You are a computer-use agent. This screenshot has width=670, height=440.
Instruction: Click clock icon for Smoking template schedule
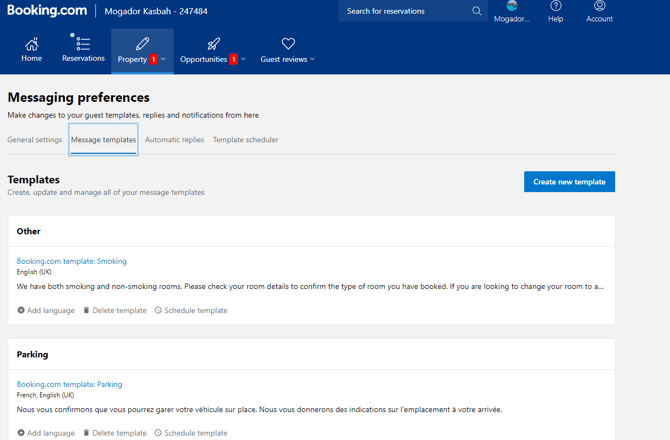[158, 310]
